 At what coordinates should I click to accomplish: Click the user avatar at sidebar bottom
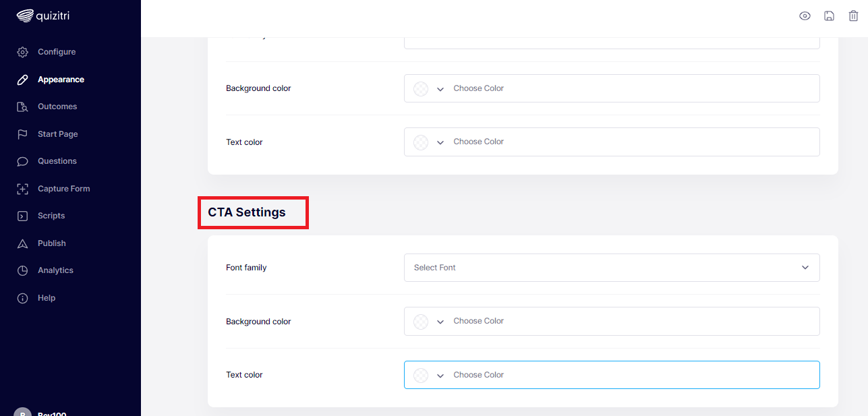(22, 412)
